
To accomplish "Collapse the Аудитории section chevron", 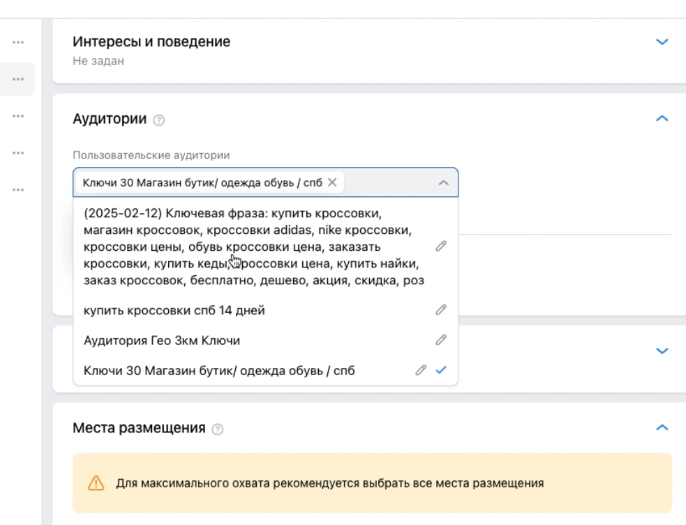I will (662, 118).
